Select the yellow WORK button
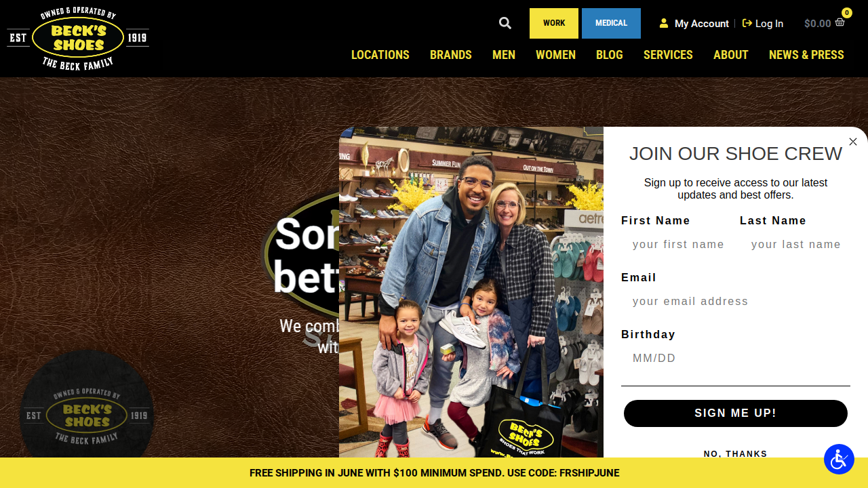868x488 pixels. coord(554,23)
